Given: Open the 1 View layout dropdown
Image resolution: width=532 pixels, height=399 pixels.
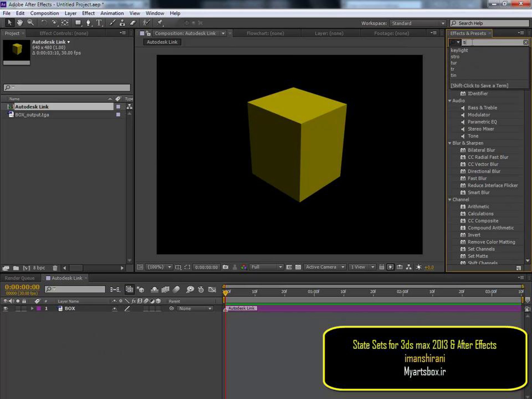Looking at the screenshot, I should point(362,267).
